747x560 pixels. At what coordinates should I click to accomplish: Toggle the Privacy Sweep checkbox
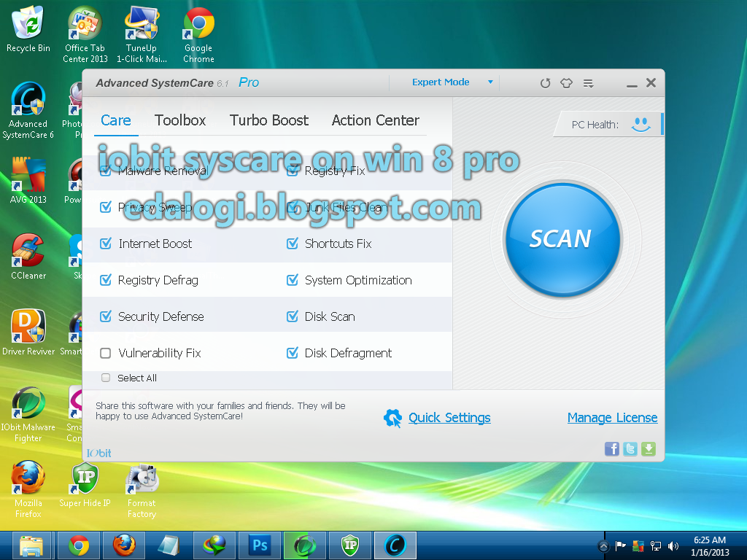pyautogui.click(x=106, y=207)
